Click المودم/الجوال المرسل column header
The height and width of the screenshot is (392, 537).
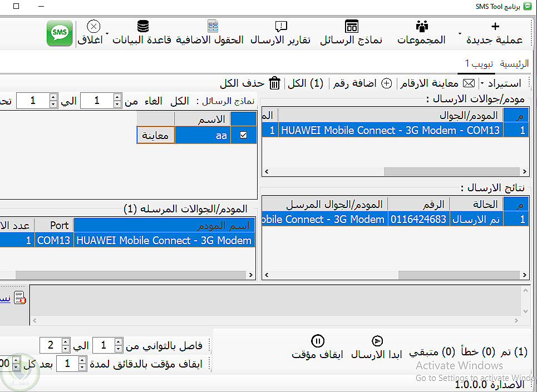point(324,204)
